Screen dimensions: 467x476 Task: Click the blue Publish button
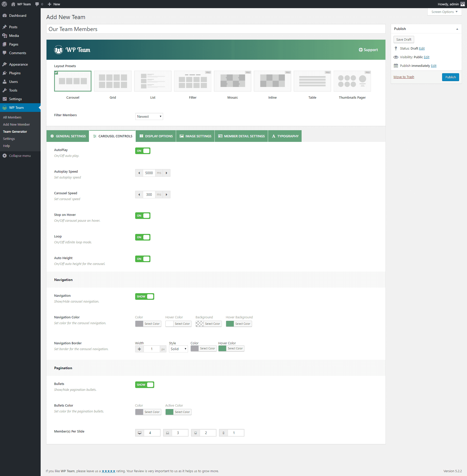coord(450,77)
